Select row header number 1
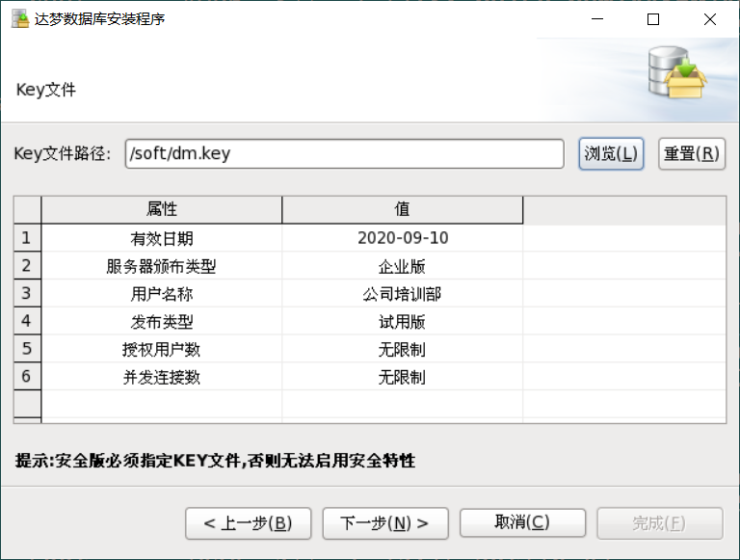The image size is (740, 560). 27,238
